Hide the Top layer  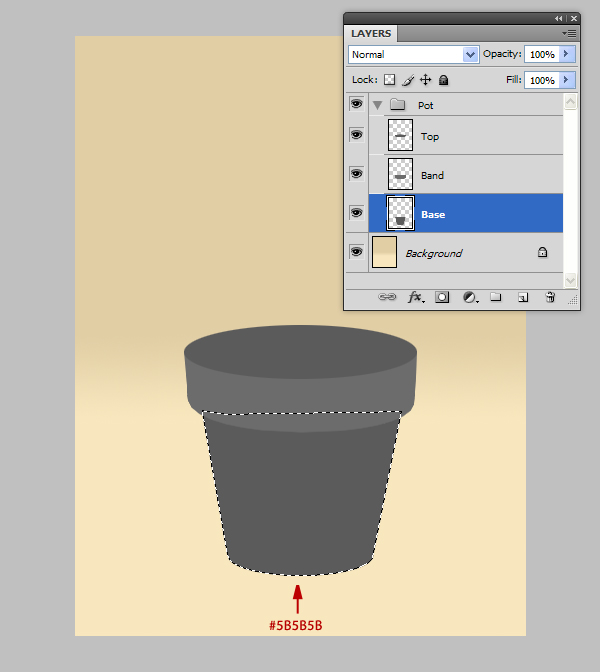(356, 136)
